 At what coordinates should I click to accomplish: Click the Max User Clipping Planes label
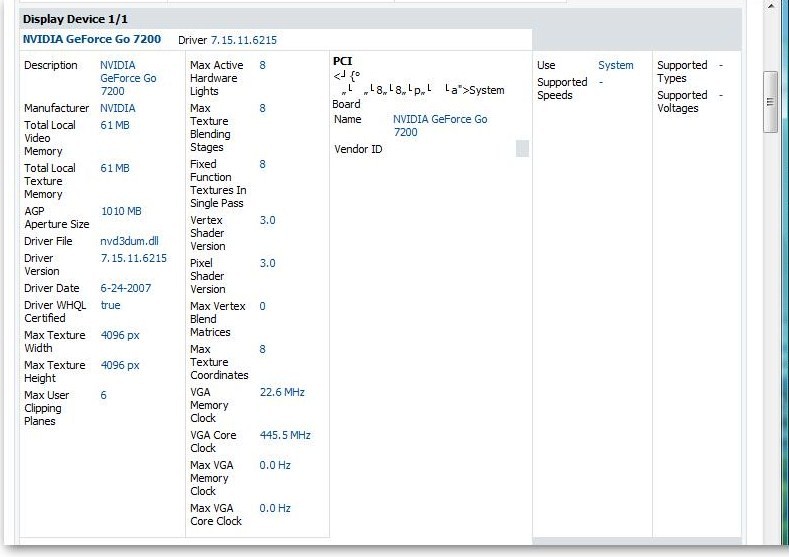(x=47, y=408)
